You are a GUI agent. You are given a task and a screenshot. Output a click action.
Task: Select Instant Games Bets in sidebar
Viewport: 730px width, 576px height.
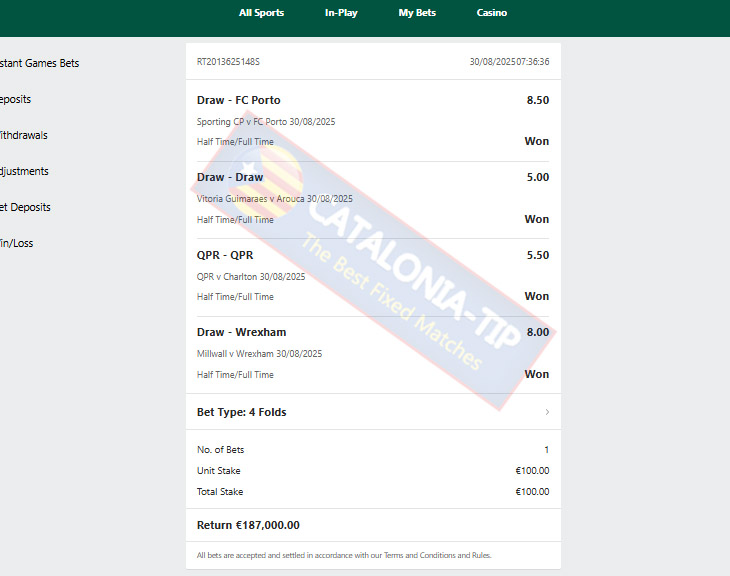coord(39,63)
